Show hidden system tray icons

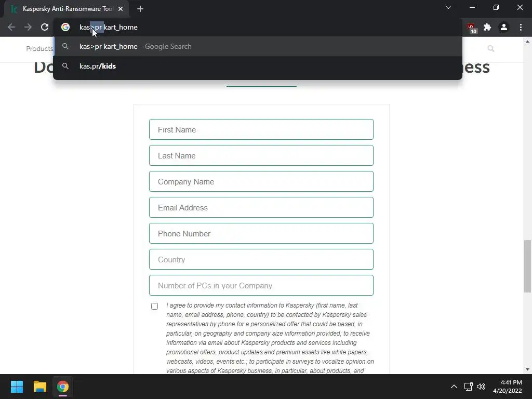coord(454,387)
